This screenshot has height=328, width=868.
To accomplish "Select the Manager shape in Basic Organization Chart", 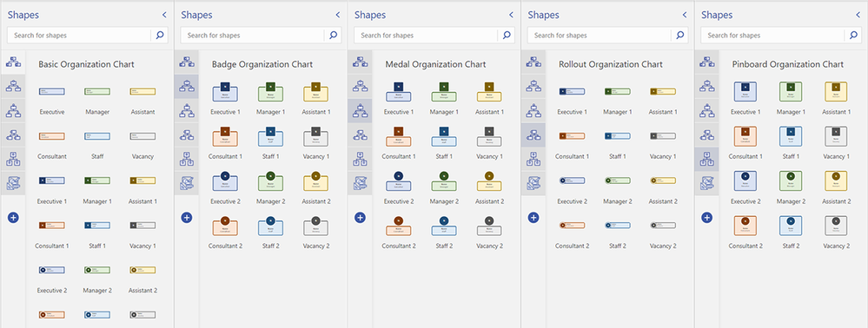I will pyautogui.click(x=97, y=91).
